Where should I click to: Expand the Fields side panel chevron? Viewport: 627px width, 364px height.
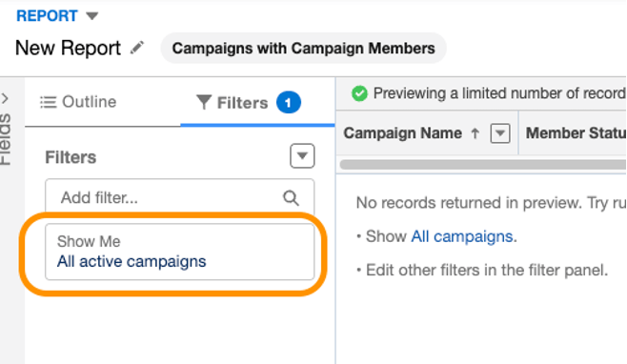tap(5, 98)
